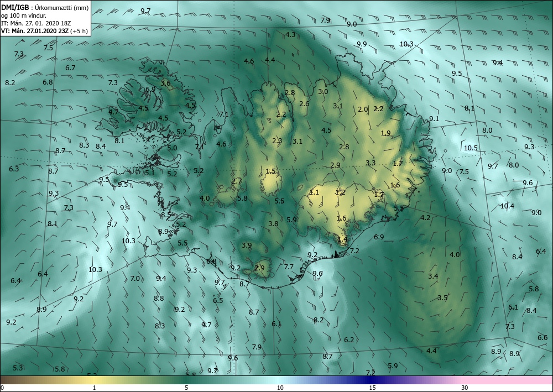The height and width of the screenshot is (392, 553).
Task: Click the map value '4.7'
Action: (x=113, y=112)
